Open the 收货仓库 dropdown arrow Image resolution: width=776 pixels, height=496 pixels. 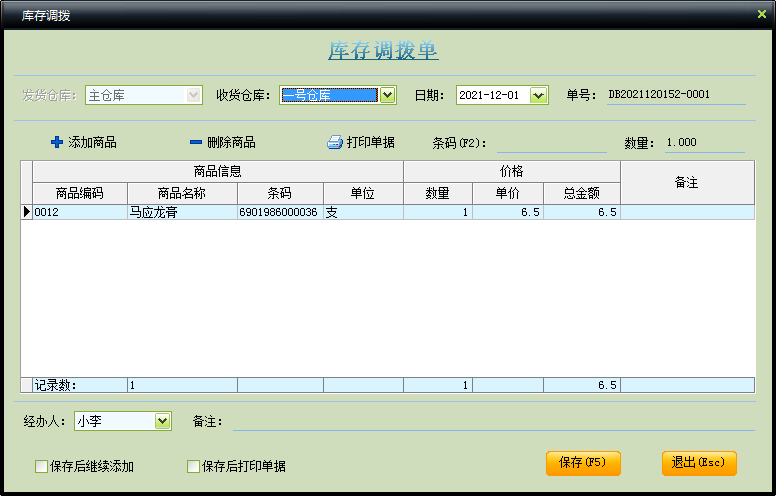(x=388, y=95)
